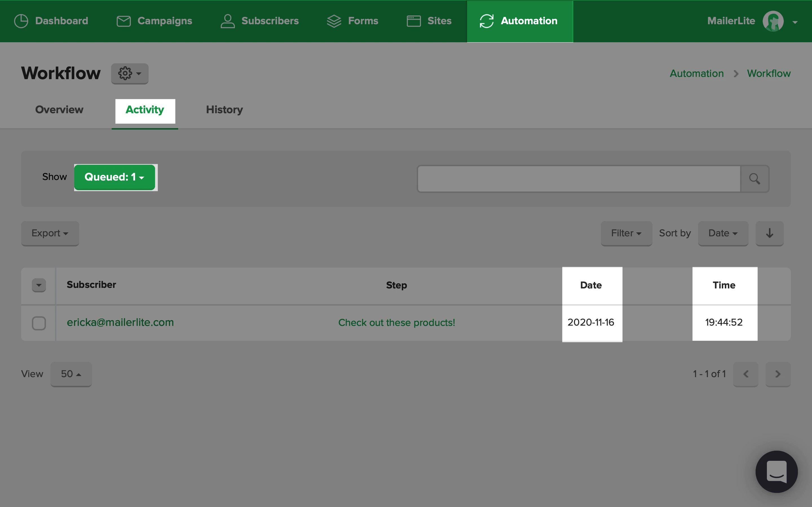
Task: Click the Sites browser window icon
Action: [413, 21]
